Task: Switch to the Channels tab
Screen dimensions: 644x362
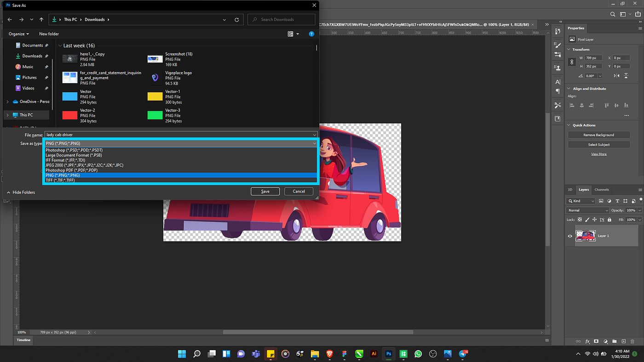Action: click(x=601, y=189)
